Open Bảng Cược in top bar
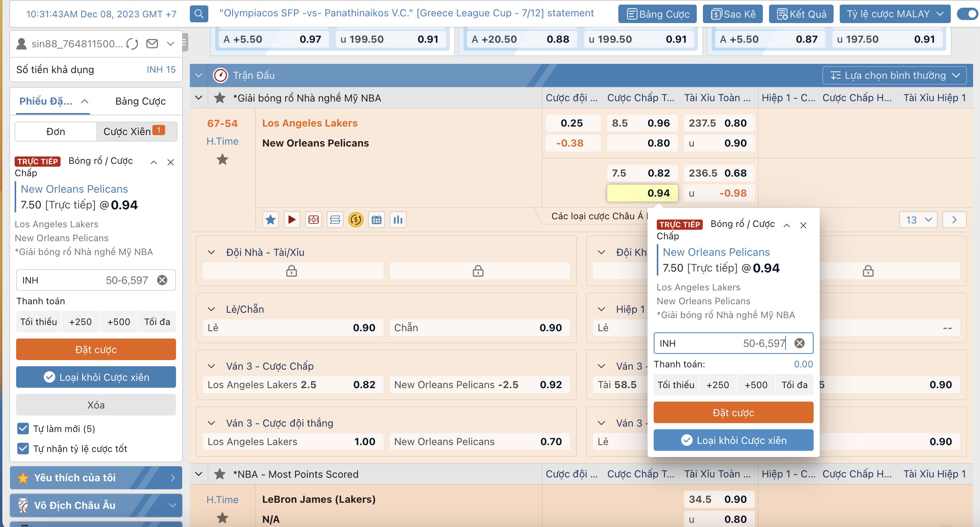 tap(658, 14)
